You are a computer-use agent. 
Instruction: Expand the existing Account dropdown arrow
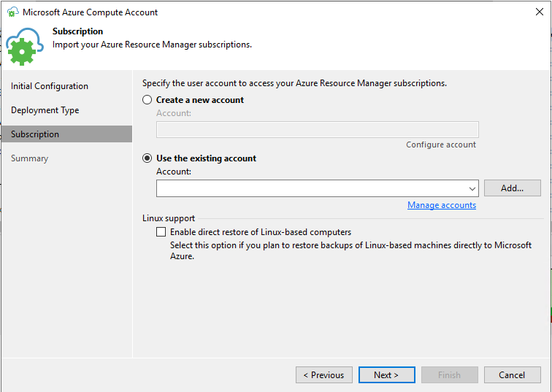point(472,188)
